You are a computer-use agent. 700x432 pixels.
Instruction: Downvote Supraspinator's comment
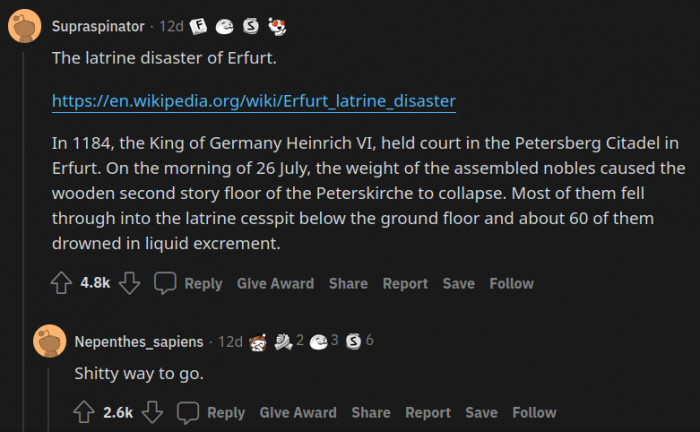pos(129,283)
